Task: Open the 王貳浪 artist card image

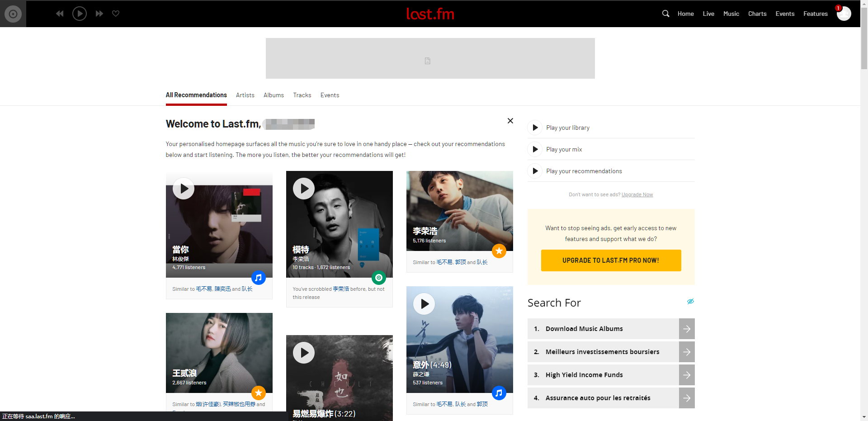Action: 219,353
